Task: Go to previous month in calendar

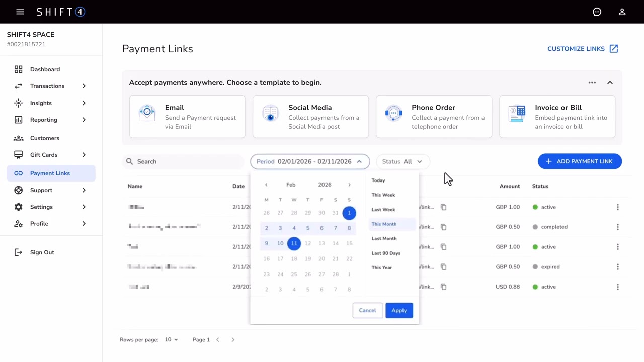Action: click(266, 185)
